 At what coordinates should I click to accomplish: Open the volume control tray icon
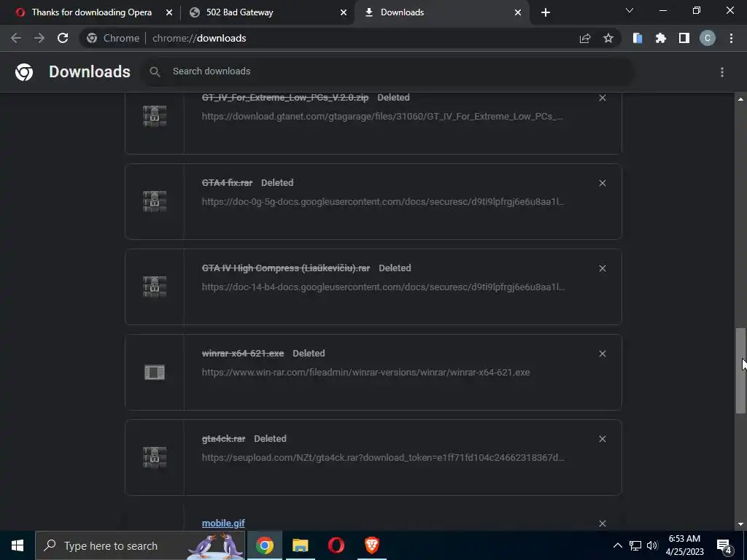652,545
